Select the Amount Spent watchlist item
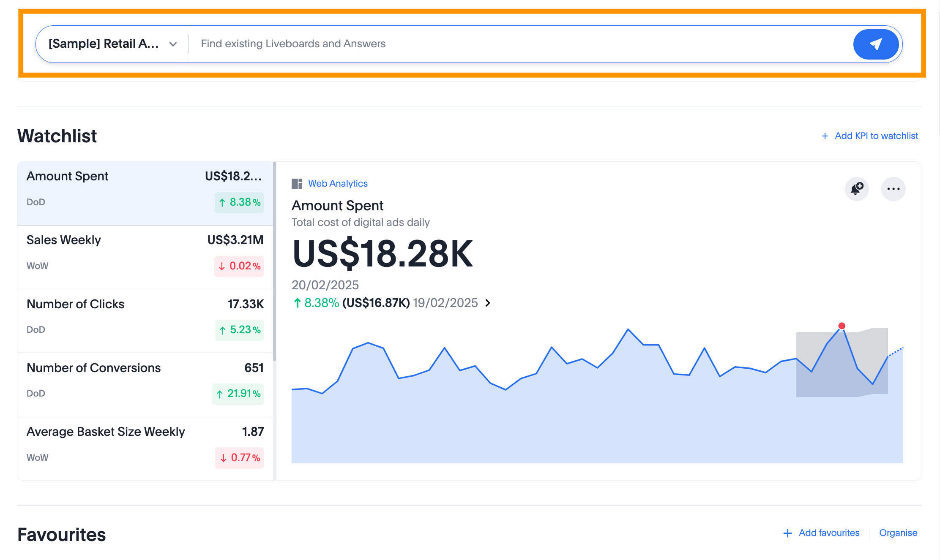The height and width of the screenshot is (560, 940). 145,193
